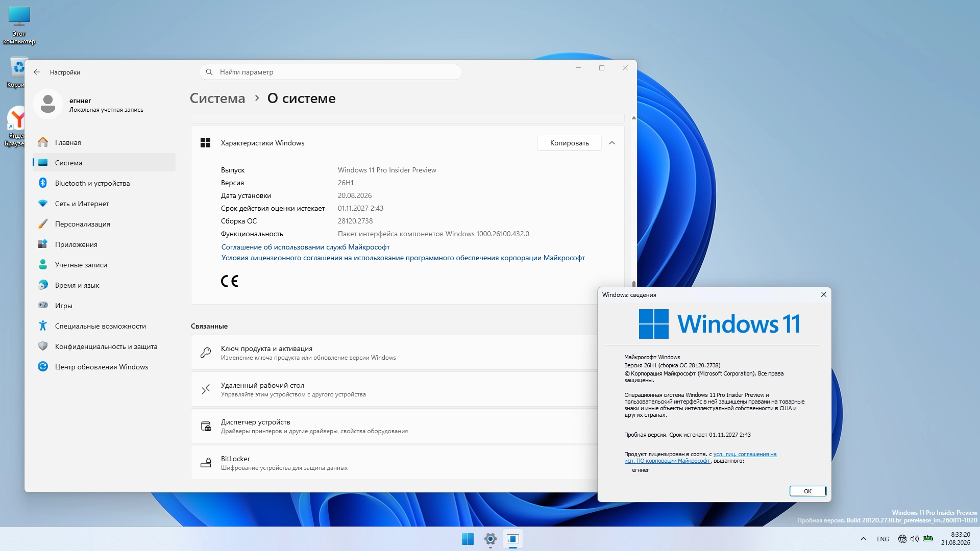Open the Приложения apps icon

coord(43,244)
